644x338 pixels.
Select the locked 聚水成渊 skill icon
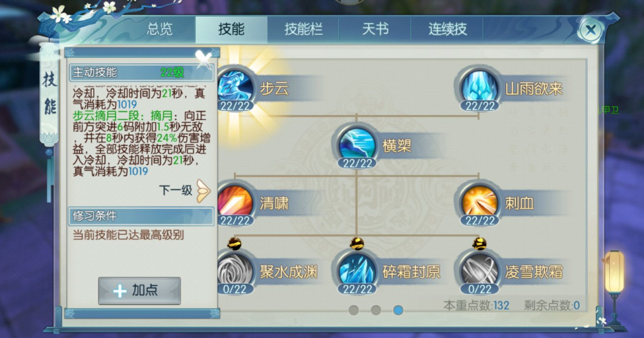tap(235, 270)
